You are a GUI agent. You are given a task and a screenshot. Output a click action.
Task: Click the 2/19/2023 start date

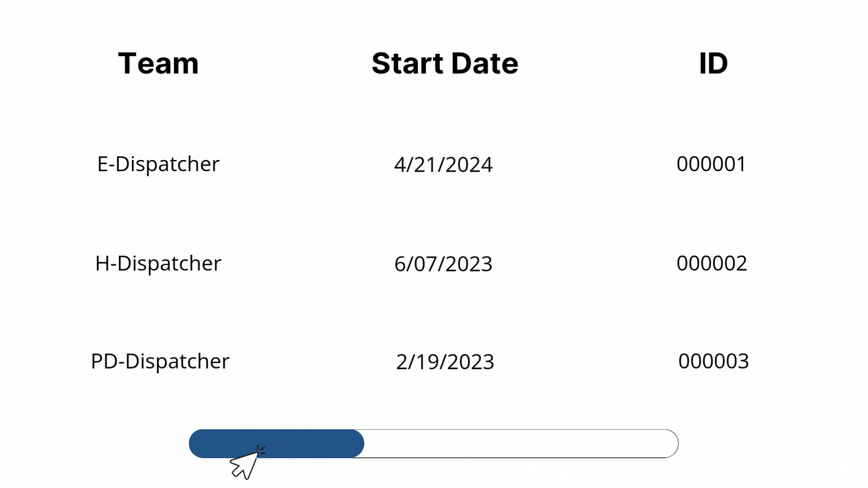445,362
